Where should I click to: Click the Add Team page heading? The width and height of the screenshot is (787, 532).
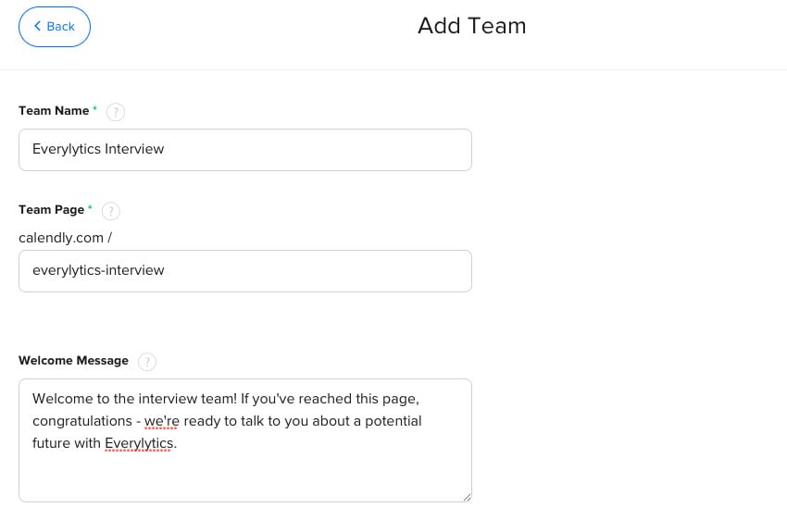472,26
